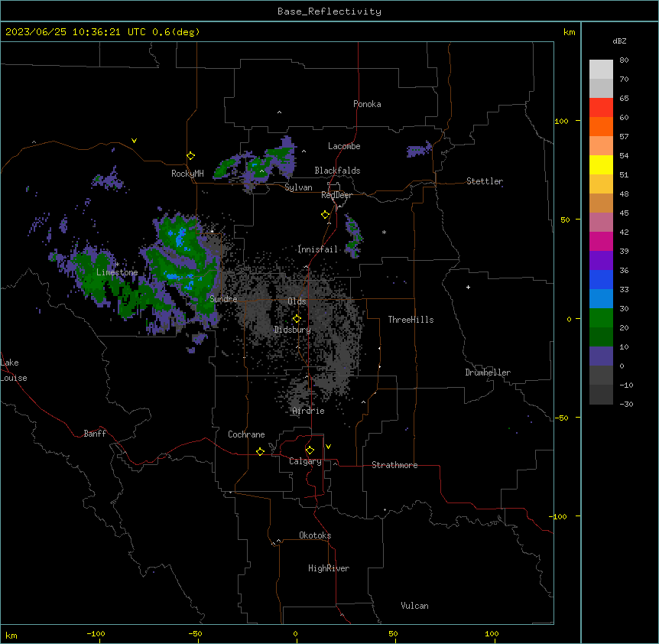Click the Olds city label
This screenshot has width=659, height=644.
pos(297,301)
